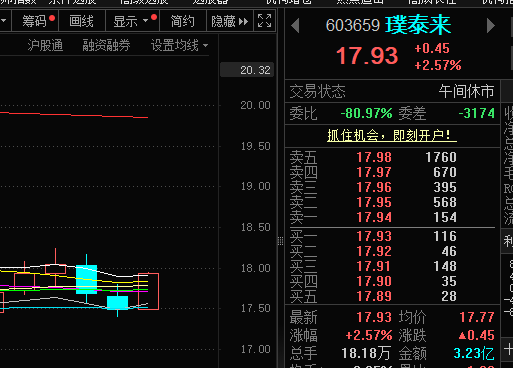Click the 抓住机会，即刻开户 link
Viewport: 513px width, 368px height.
coord(392,135)
